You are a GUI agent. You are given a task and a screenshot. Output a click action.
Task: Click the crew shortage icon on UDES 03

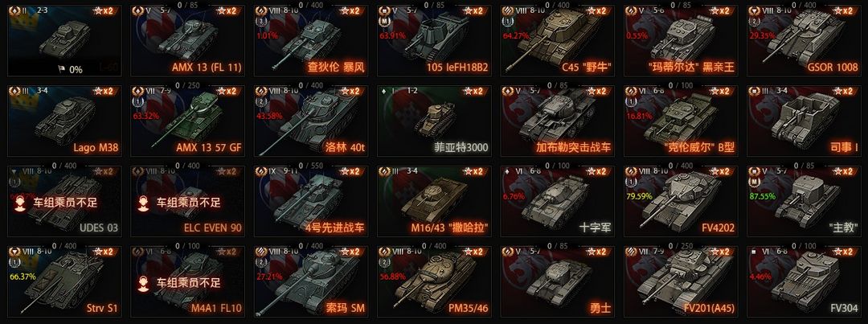pos(19,203)
